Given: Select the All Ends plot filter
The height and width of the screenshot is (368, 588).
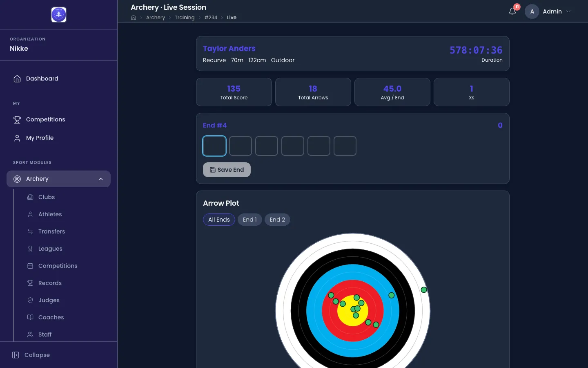Looking at the screenshot, I should (x=219, y=220).
